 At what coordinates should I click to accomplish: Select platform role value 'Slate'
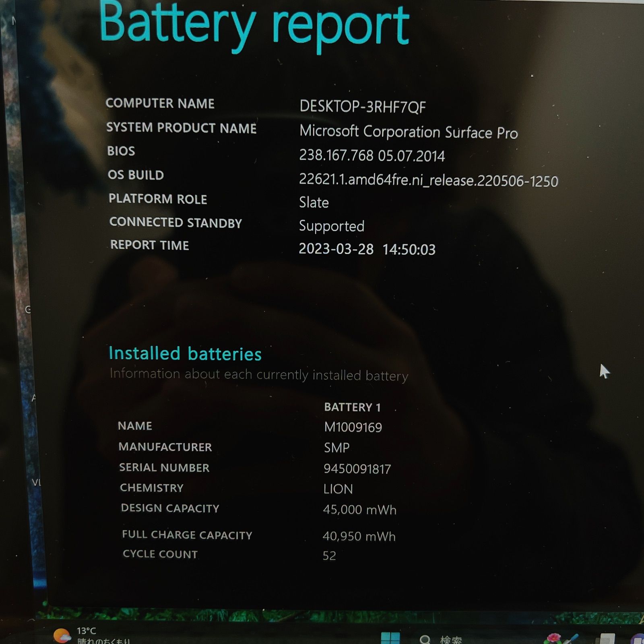coord(314,202)
